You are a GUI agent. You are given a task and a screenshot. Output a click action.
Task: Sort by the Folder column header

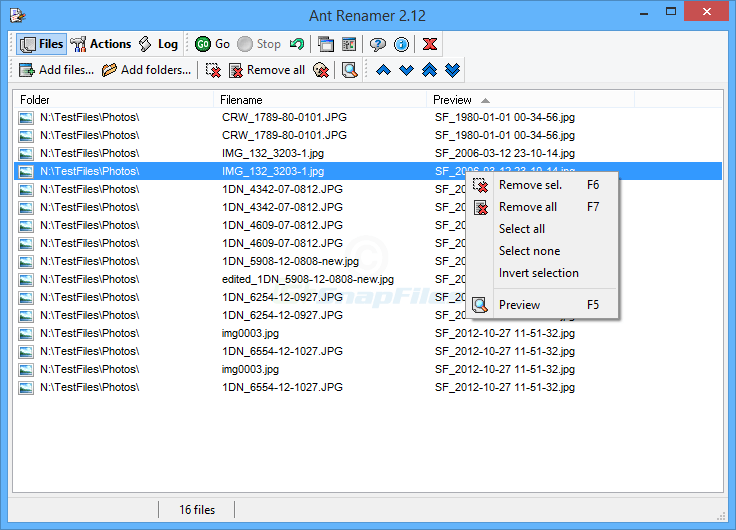pyautogui.click(x=113, y=100)
